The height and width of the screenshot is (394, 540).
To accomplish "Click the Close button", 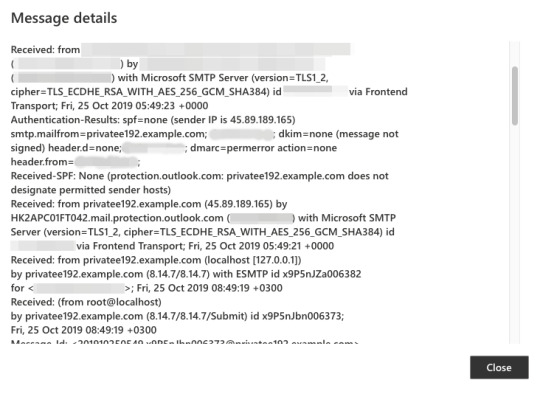I will pyautogui.click(x=499, y=367).
